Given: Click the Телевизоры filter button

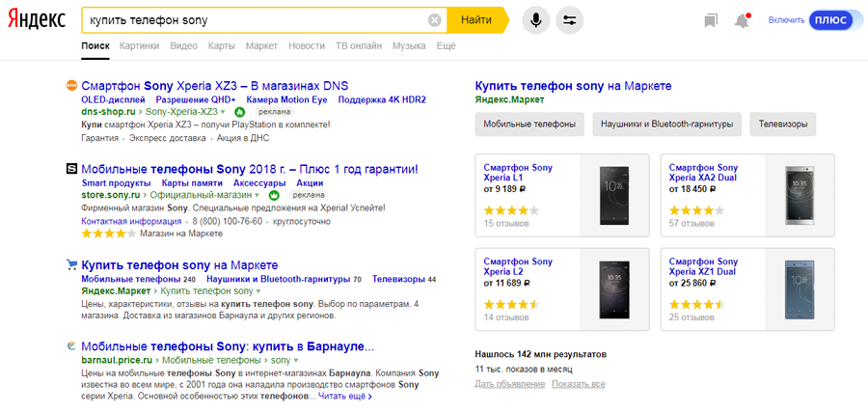Looking at the screenshot, I should click(783, 124).
